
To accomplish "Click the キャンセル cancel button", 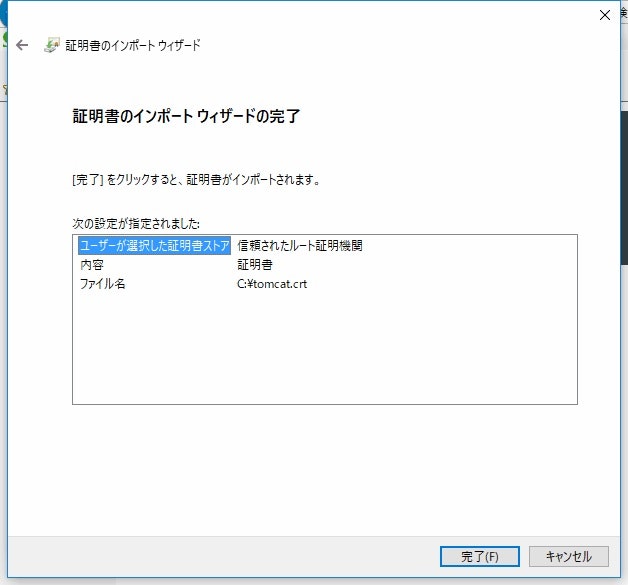I will [x=569, y=556].
